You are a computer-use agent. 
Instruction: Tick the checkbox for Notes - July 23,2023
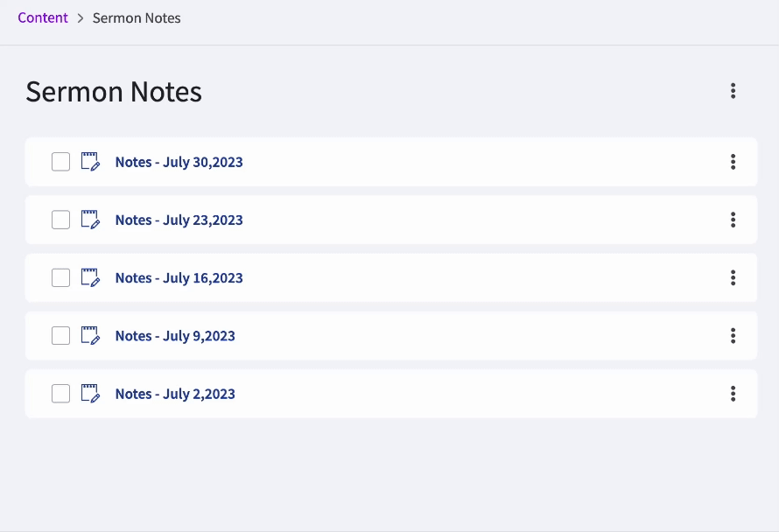pyautogui.click(x=60, y=220)
